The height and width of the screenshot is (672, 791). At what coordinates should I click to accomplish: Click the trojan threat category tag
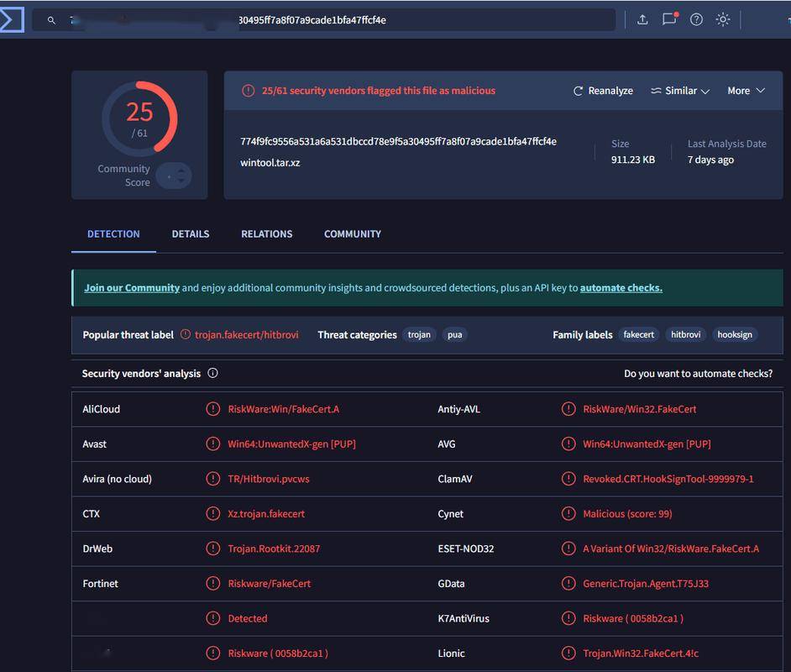click(419, 334)
